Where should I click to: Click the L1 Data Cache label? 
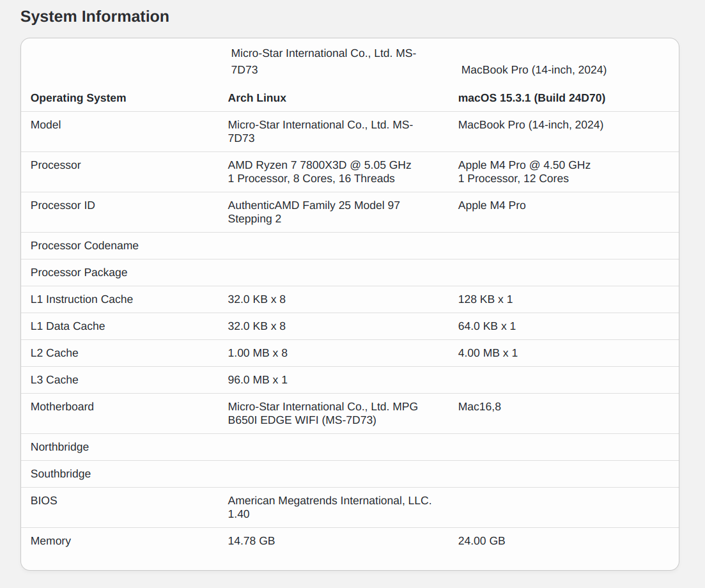click(68, 326)
